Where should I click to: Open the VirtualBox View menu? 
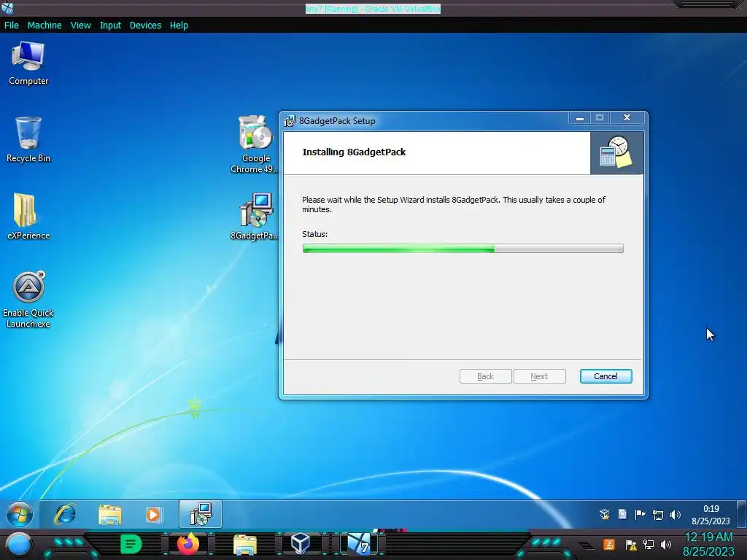click(x=80, y=26)
